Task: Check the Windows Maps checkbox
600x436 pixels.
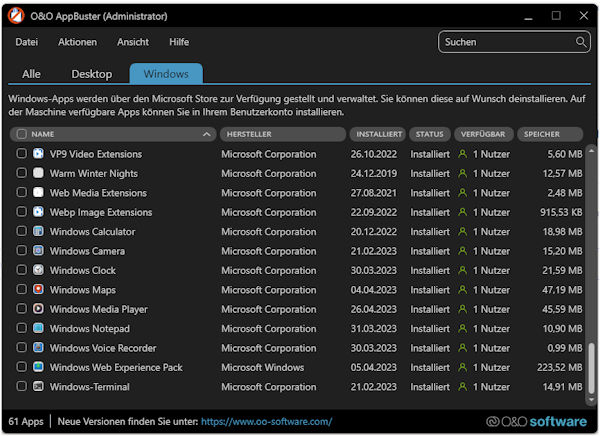Action: [21, 289]
